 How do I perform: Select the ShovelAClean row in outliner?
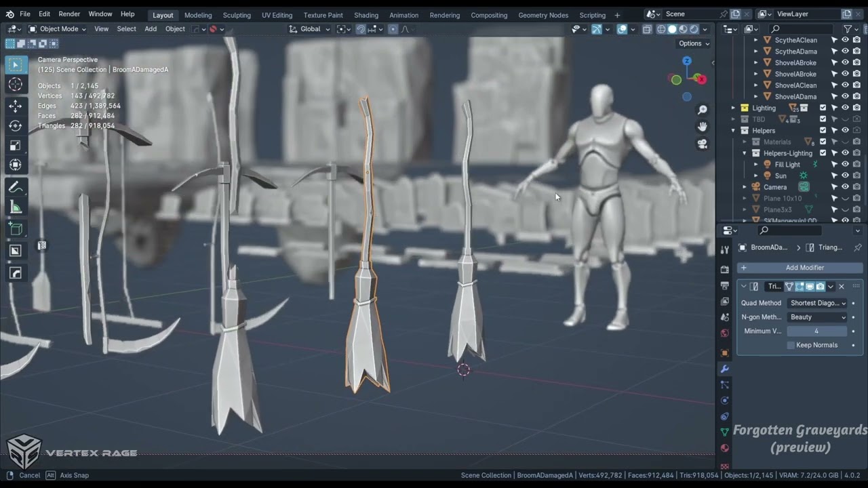(x=795, y=85)
